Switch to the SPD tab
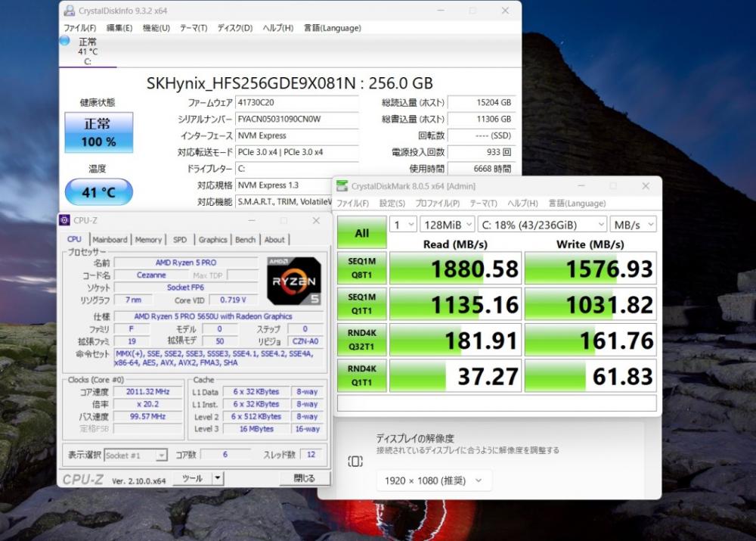 pyautogui.click(x=180, y=239)
